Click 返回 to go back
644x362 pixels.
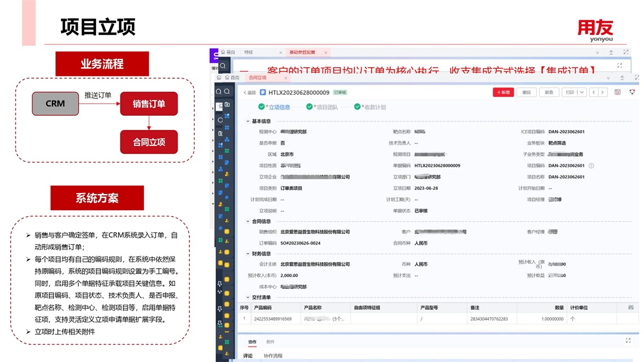(250, 92)
